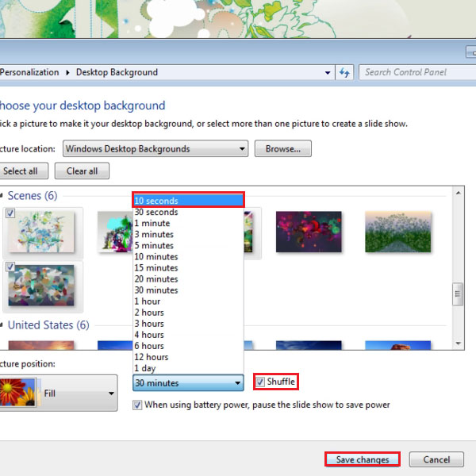The width and height of the screenshot is (476, 476).
Task: Open the address bar history dropdown arrow
Action: click(328, 72)
